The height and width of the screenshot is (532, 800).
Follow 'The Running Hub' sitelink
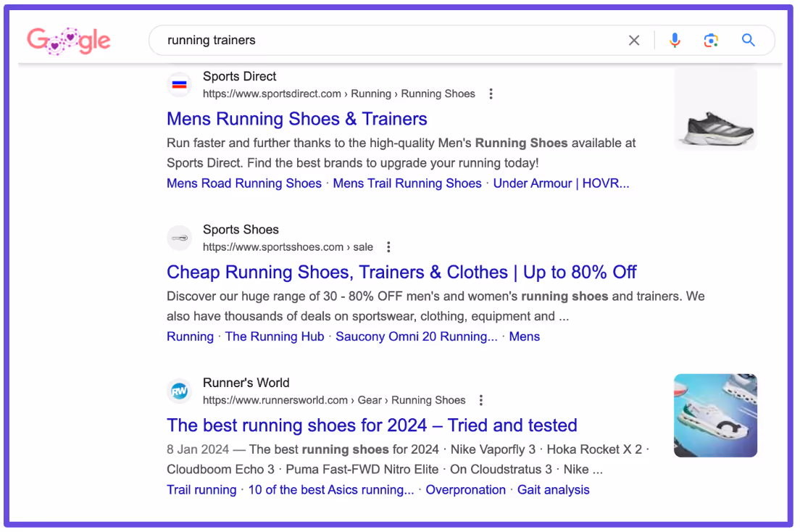tap(275, 336)
